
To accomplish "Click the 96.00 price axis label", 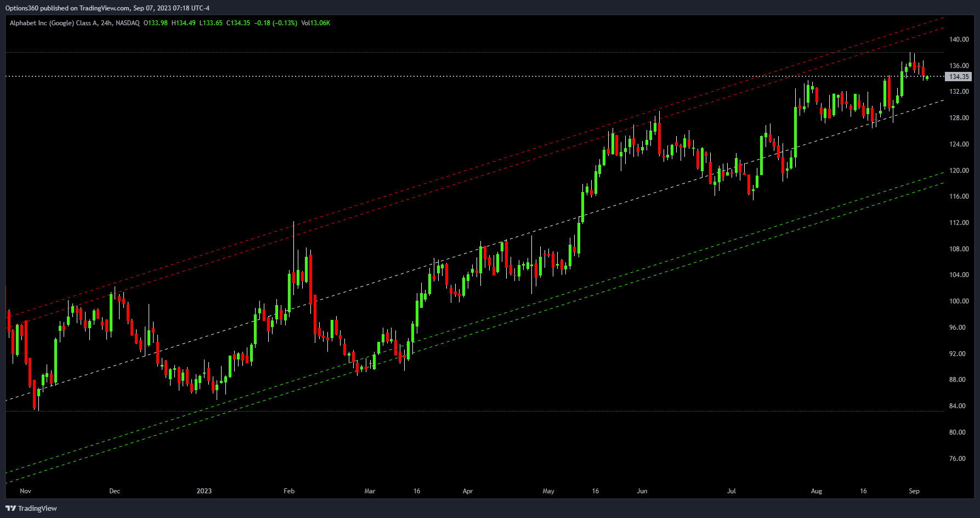I will (x=958, y=328).
